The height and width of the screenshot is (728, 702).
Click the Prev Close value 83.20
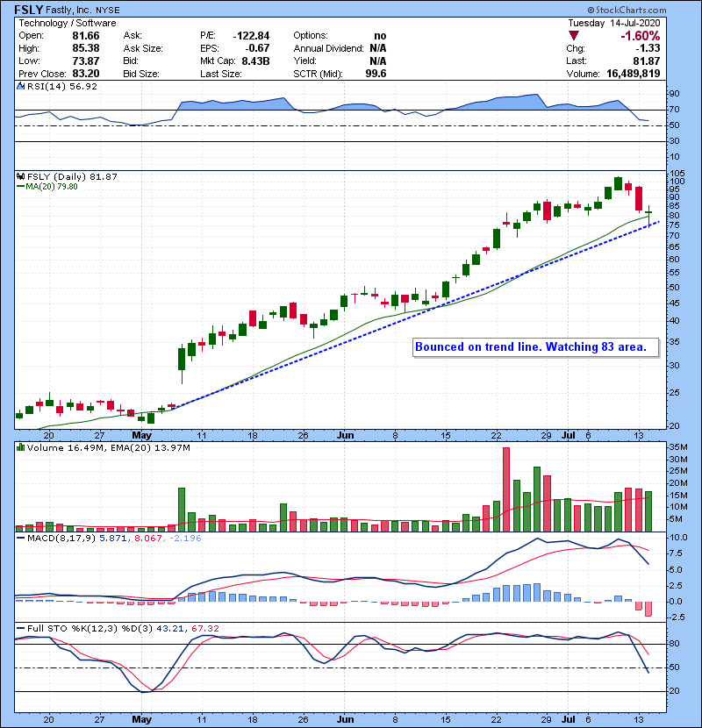pyautogui.click(x=86, y=74)
